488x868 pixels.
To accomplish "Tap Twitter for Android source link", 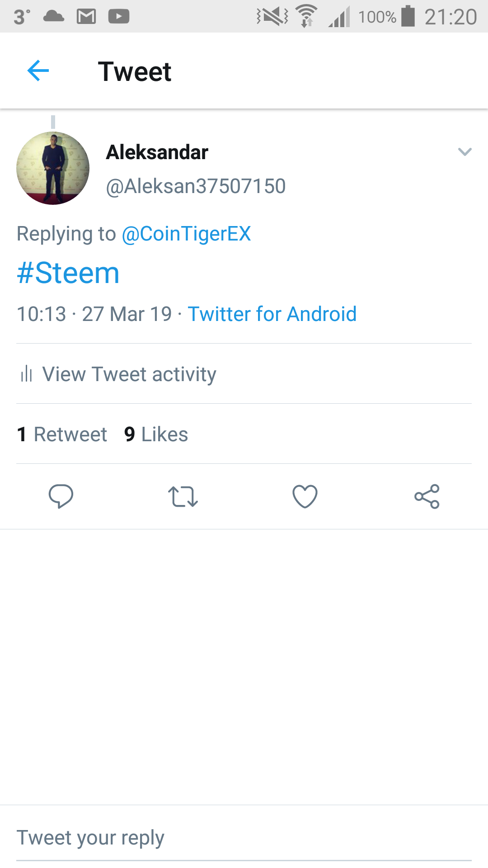I will tap(272, 314).
